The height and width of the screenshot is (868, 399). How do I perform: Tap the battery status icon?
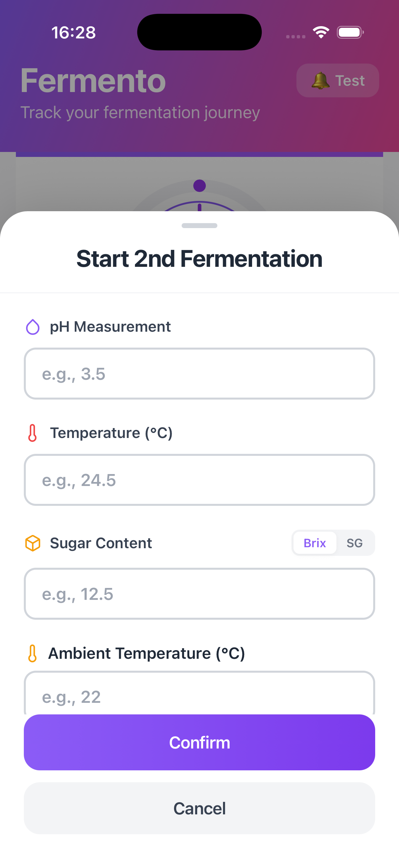pos(350,32)
